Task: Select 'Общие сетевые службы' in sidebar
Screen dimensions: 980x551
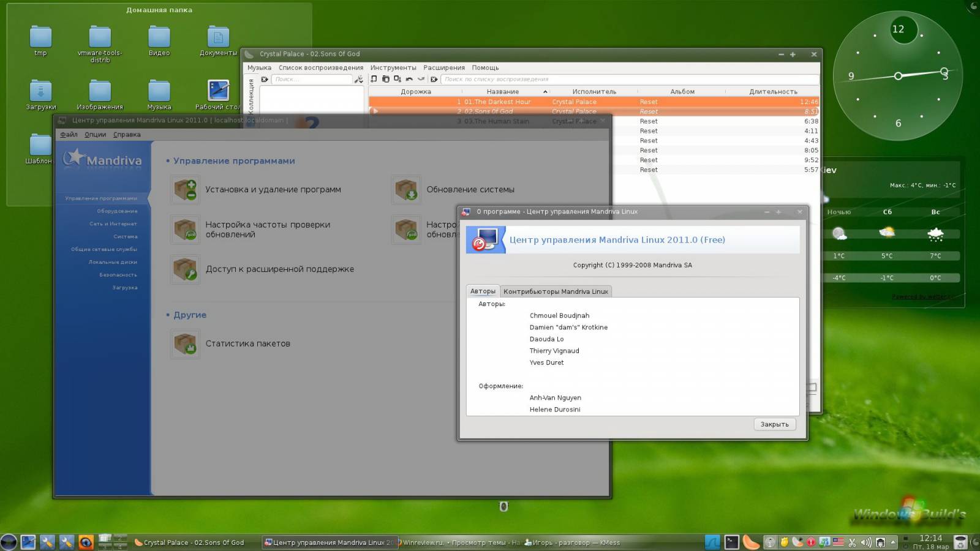Action: coord(104,250)
